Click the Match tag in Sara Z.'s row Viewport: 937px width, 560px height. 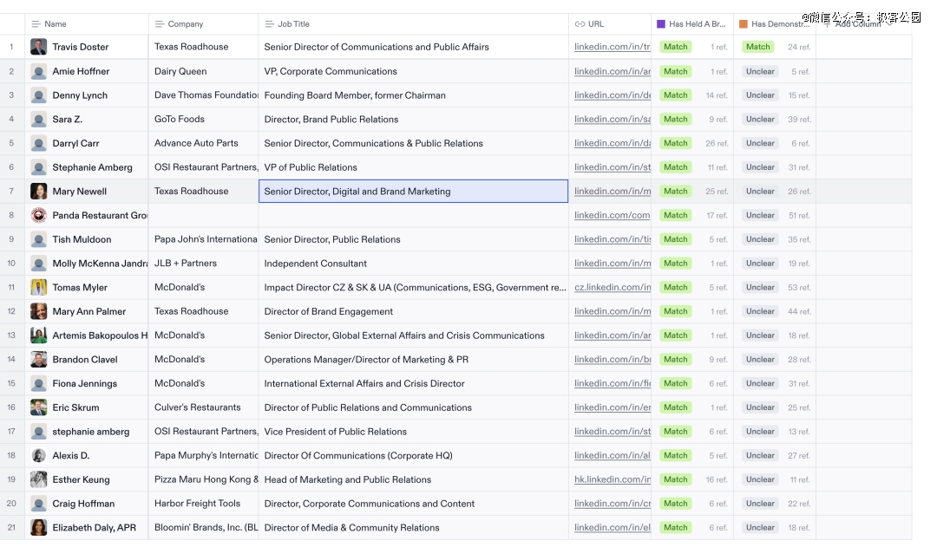tap(675, 120)
